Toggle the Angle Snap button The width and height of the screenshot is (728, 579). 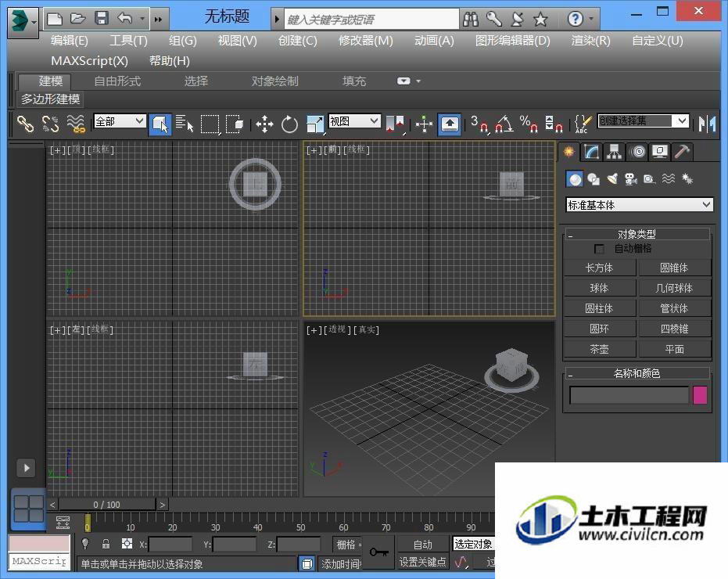click(504, 124)
